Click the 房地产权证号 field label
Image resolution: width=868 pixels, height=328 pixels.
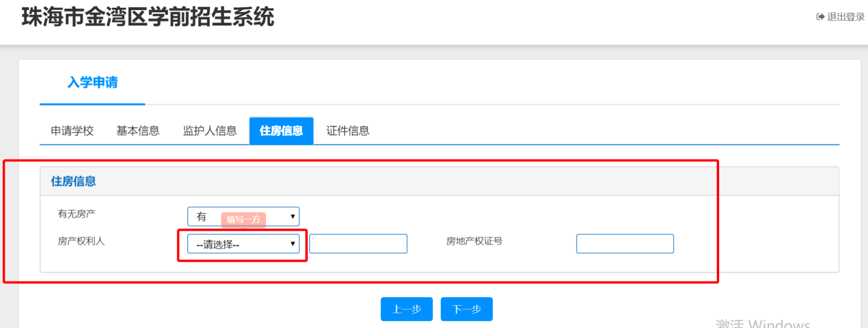tap(474, 241)
